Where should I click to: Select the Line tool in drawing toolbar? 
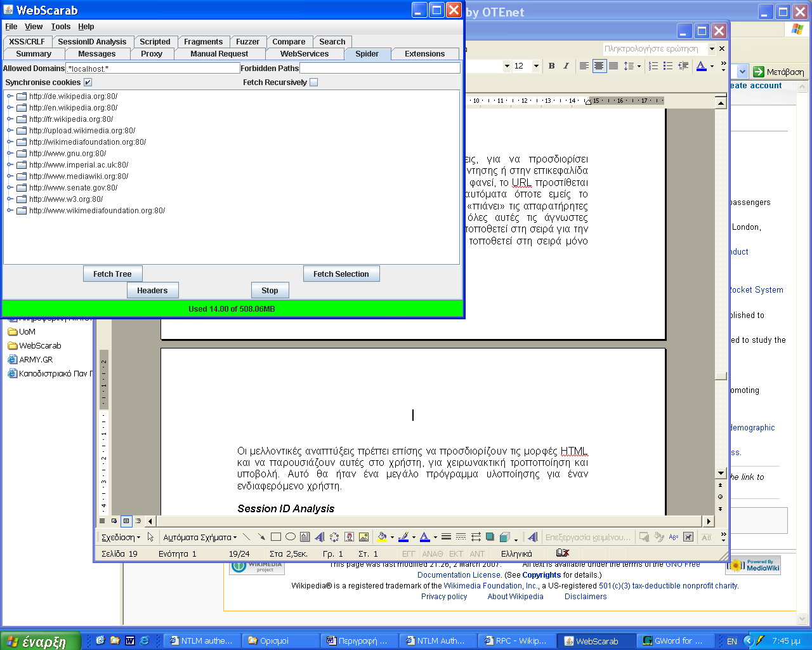tap(246, 537)
